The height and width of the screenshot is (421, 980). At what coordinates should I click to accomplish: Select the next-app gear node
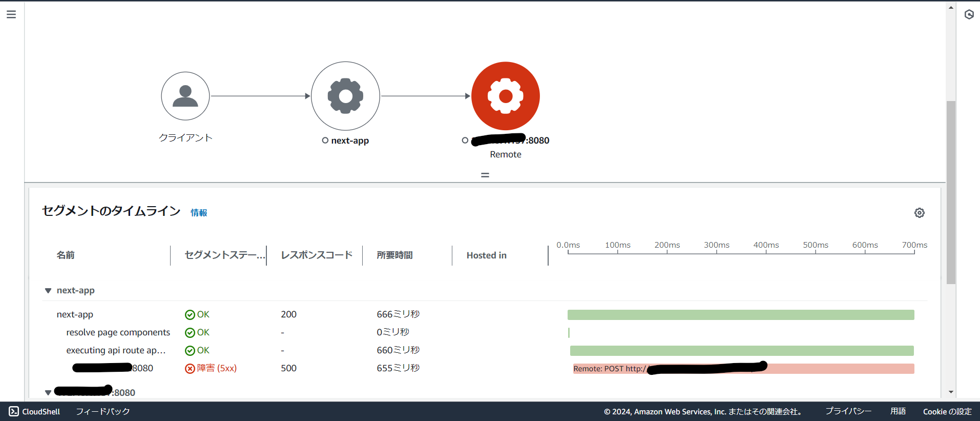point(345,96)
